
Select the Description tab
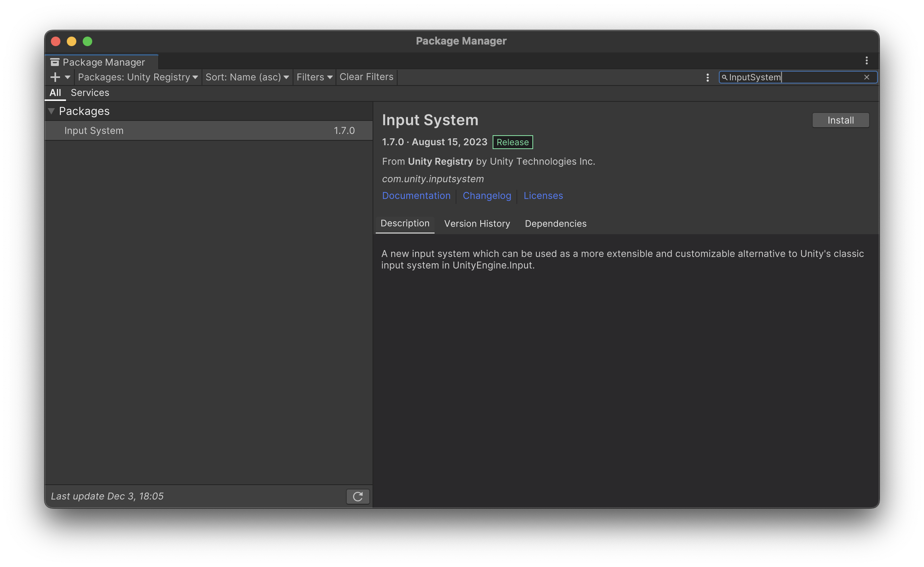tap(405, 223)
